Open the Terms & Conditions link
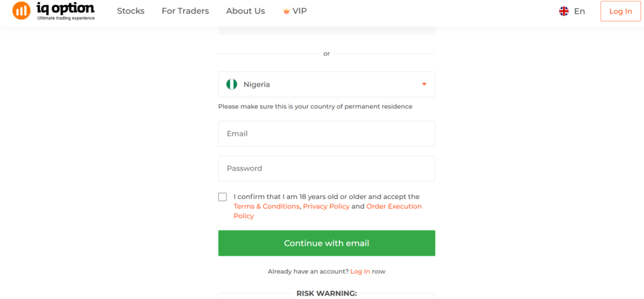This screenshot has height=299, width=644. click(267, 206)
